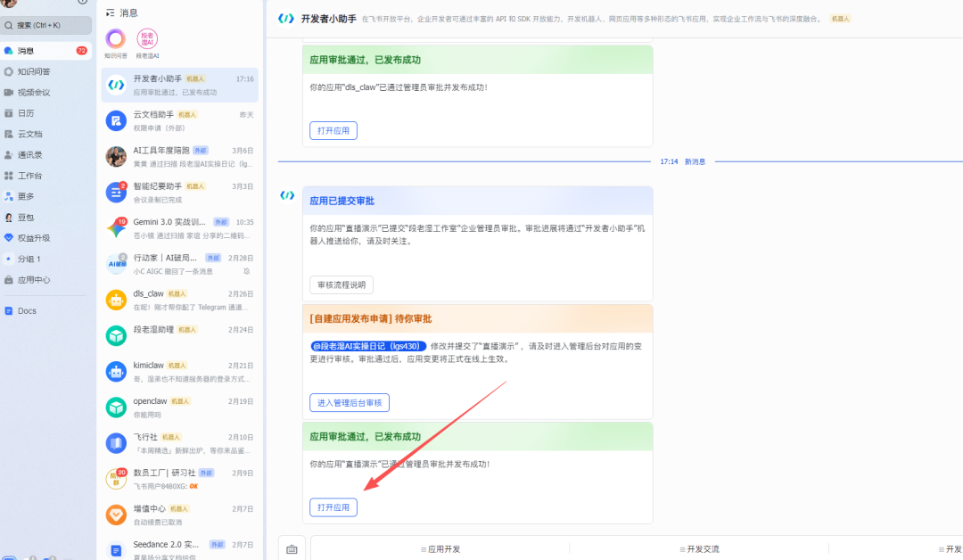
Task: Open the 云文档助手 conversation
Action: 180,121
